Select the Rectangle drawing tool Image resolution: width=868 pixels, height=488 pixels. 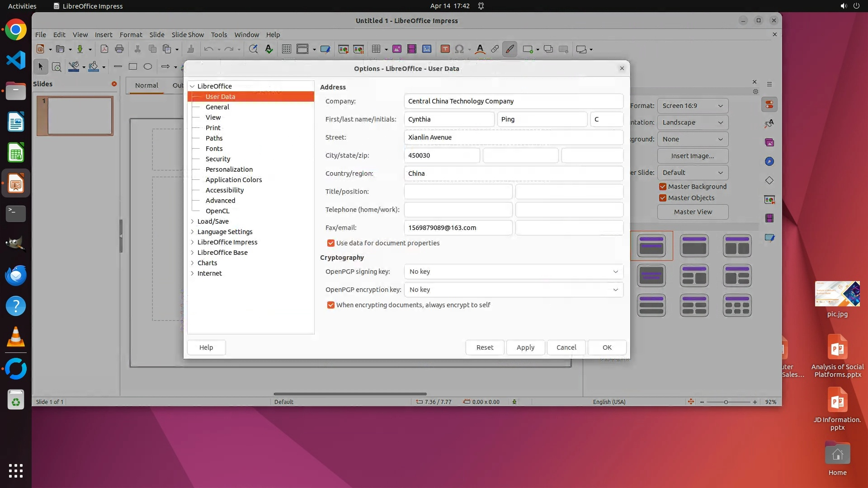133,67
